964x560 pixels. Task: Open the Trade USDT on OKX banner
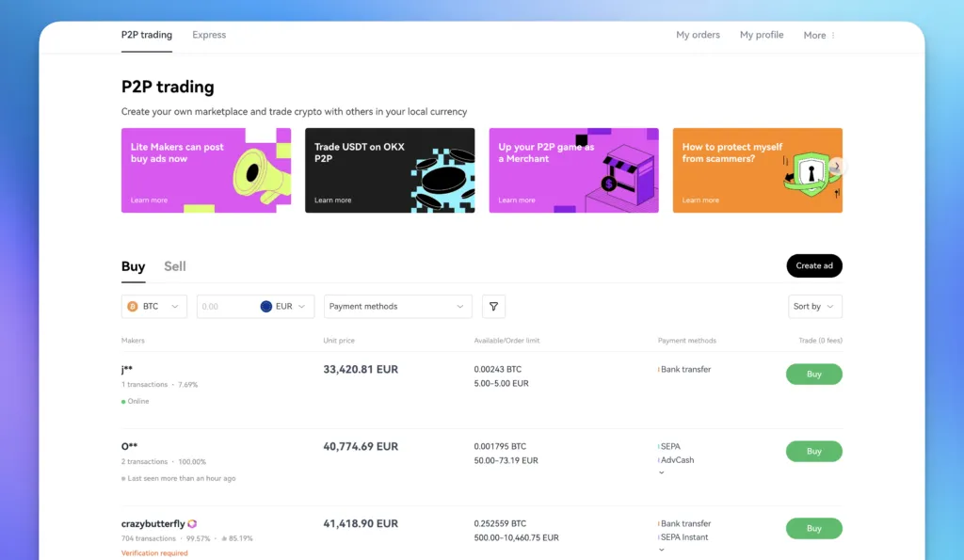[389, 170]
